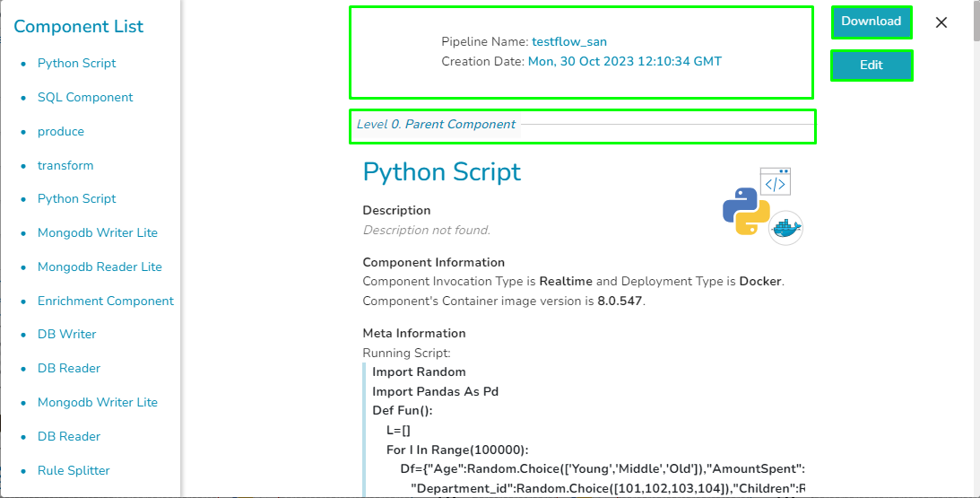Select the transform component entry
The image size is (980, 498).
65,165
